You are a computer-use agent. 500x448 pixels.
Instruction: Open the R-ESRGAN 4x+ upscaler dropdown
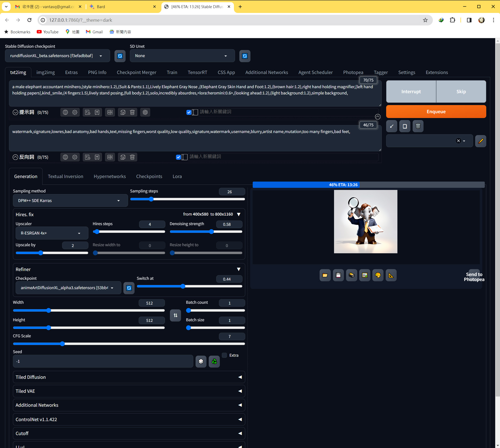[52, 233]
